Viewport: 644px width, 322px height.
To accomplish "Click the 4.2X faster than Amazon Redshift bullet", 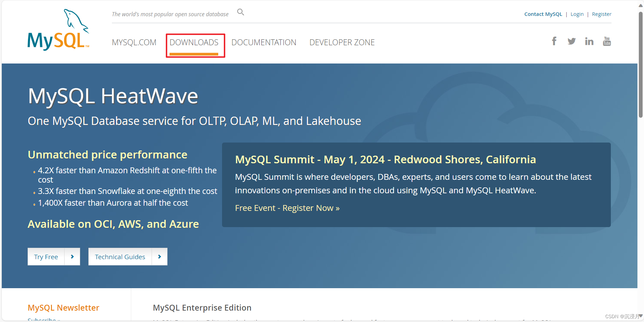I will click(127, 175).
